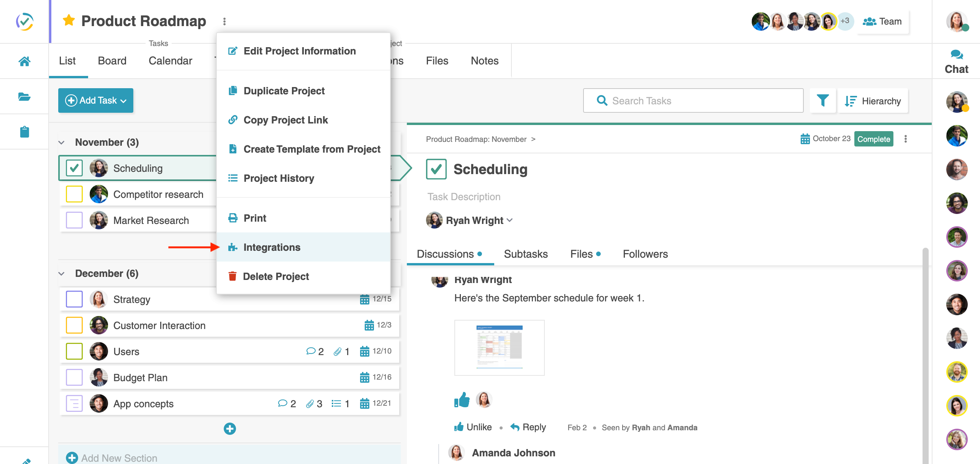Collapse the December section
This screenshot has height=464, width=980.
coord(62,273)
